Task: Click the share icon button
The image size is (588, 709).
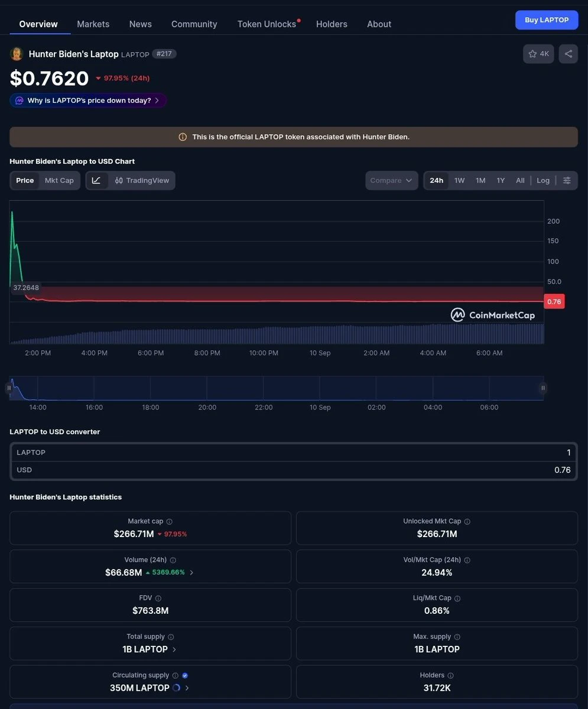Action: tap(568, 54)
